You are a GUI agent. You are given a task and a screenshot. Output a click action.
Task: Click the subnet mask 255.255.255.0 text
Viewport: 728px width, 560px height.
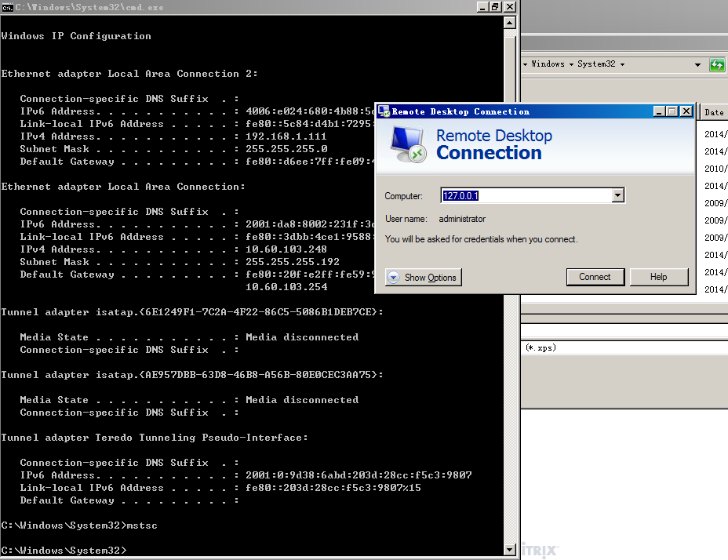pos(286,149)
